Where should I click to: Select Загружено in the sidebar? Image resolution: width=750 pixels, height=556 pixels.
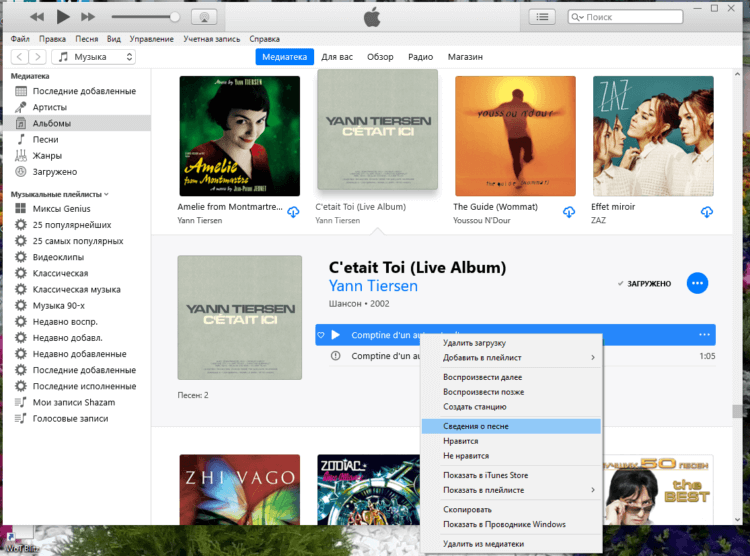77,172
